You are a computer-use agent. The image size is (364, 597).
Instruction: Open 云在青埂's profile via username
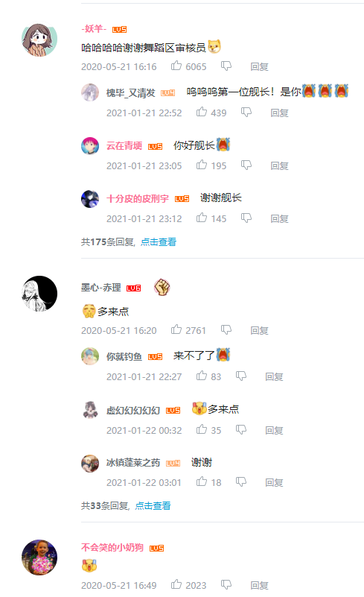(124, 146)
